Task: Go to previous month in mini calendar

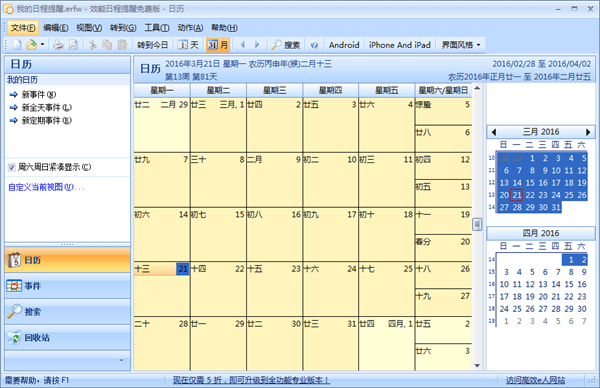Action: pyautogui.click(x=494, y=132)
